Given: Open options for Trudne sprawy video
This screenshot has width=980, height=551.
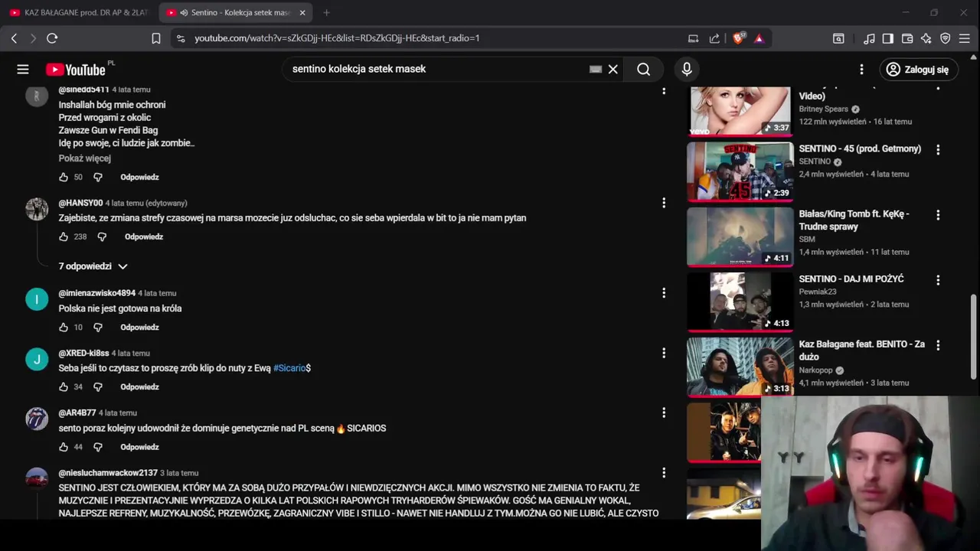Looking at the screenshot, I should pos(938,216).
